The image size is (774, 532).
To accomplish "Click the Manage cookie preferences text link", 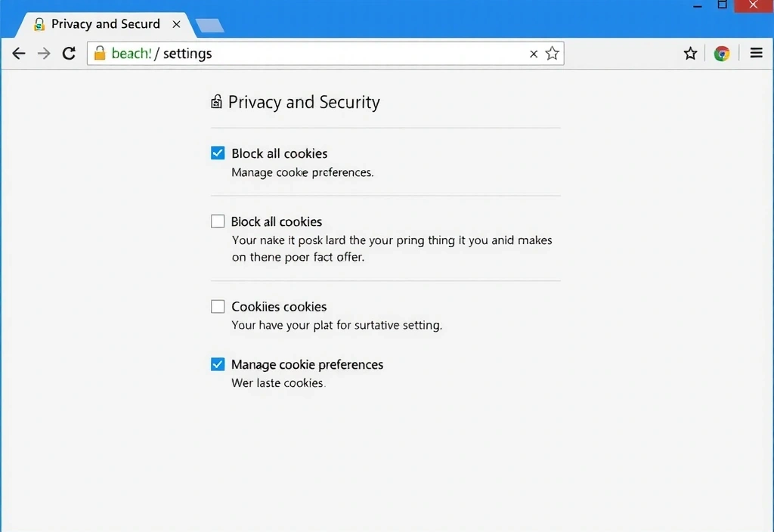I will pyautogui.click(x=307, y=364).
